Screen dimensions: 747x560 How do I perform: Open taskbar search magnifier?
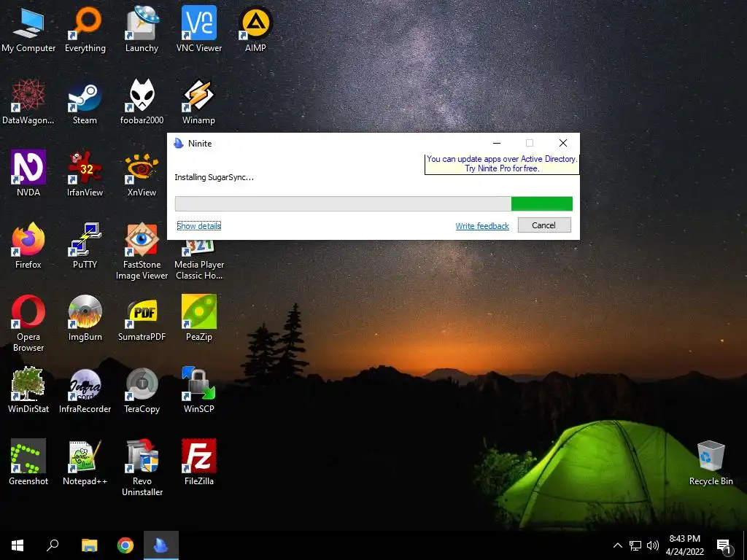tap(53, 545)
